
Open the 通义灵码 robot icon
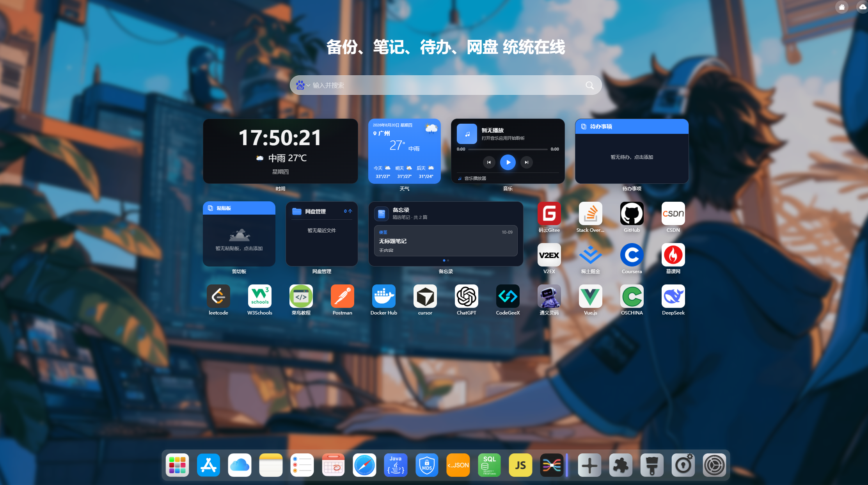tap(549, 296)
